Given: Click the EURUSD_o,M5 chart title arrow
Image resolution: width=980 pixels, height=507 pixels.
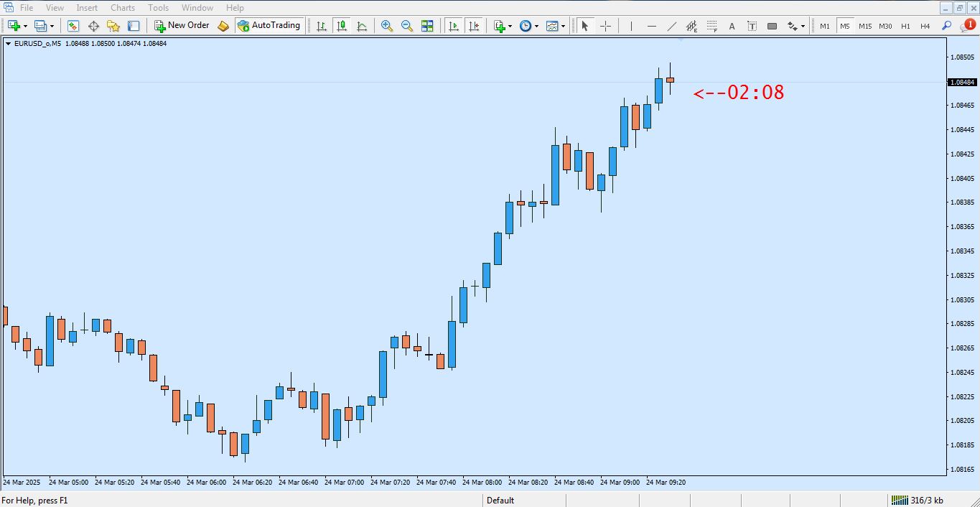Looking at the screenshot, I should (8, 44).
